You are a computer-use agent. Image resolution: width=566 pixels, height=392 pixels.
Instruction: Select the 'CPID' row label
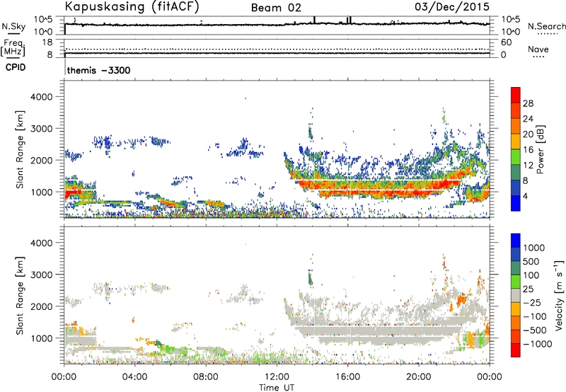pos(16,67)
